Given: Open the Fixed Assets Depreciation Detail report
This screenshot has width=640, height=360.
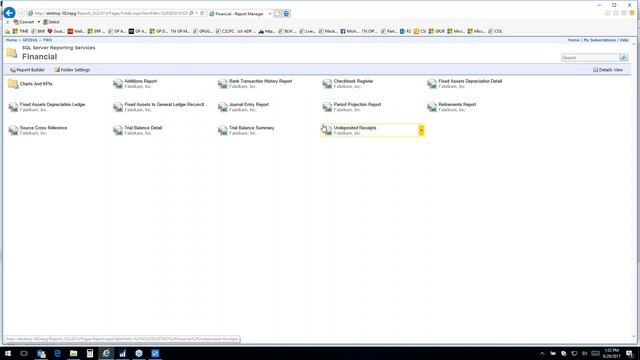Looking at the screenshot, I should pos(470,81).
